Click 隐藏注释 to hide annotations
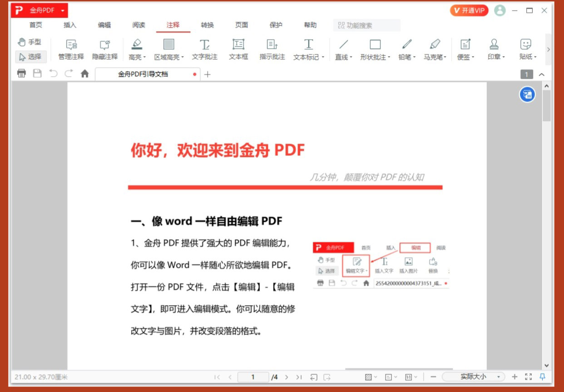 (105, 49)
